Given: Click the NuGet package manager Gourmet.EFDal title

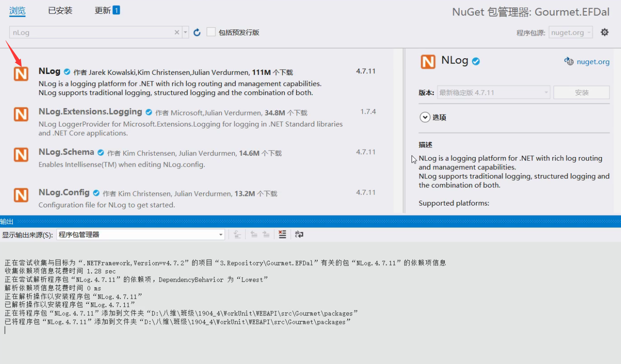Looking at the screenshot, I should (531, 12).
